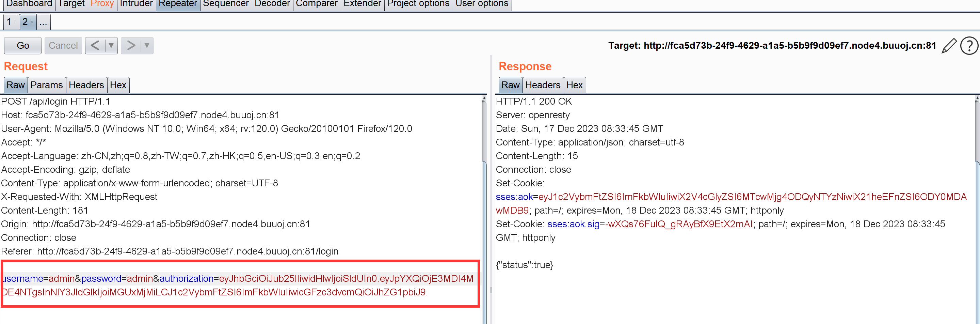This screenshot has height=324, width=980.
Task: Click the Cancel button
Action: pos(63,46)
